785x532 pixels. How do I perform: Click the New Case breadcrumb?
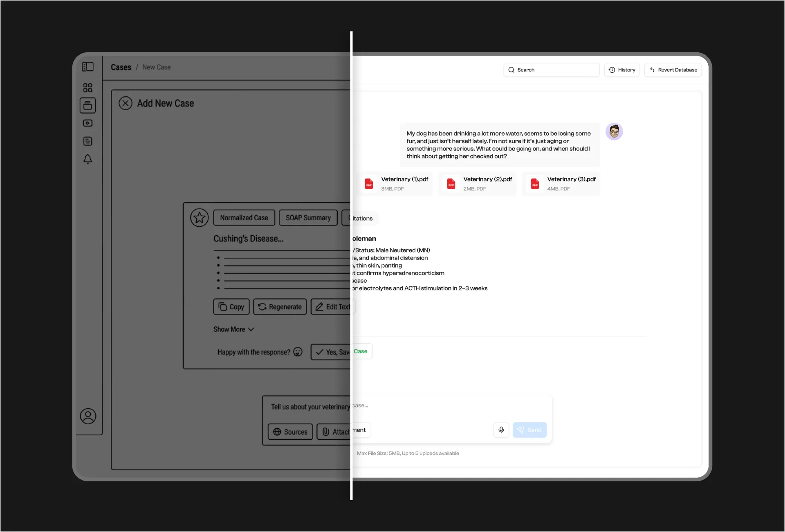(x=157, y=67)
